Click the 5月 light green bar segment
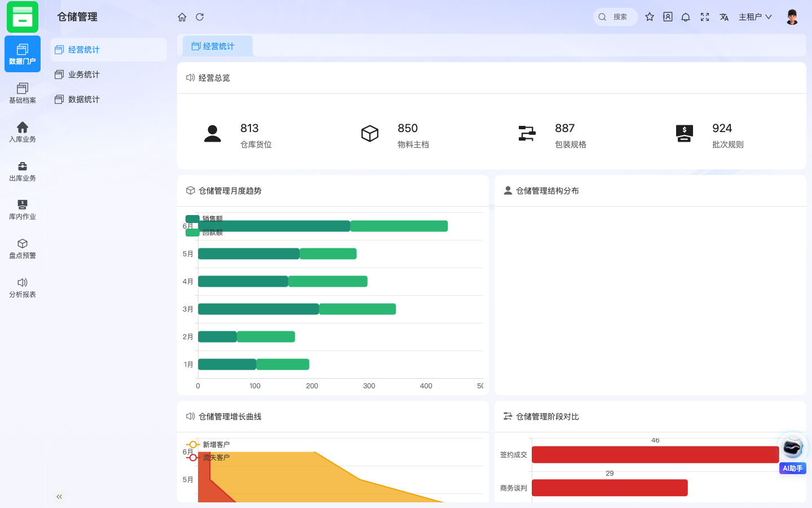The width and height of the screenshot is (812, 508). tap(328, 253)
